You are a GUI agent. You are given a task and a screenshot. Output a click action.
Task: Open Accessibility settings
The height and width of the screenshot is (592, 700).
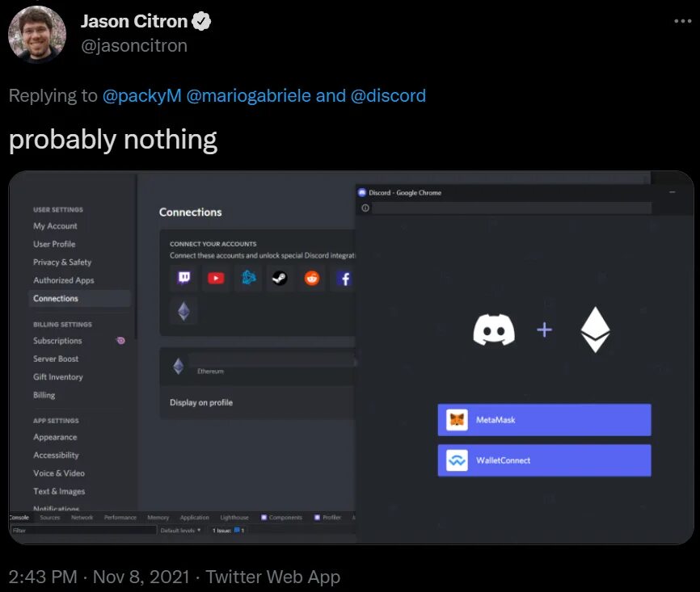tap(56, 455)
